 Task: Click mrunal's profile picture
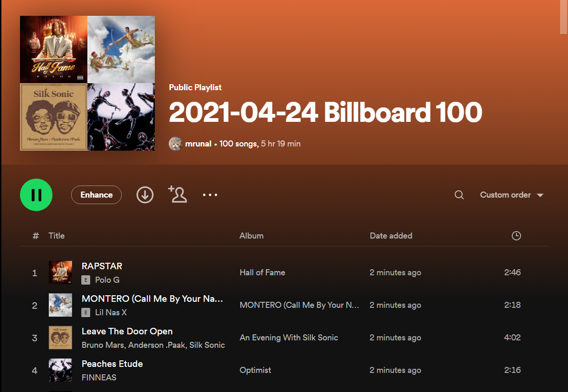(x=175, y=144)
